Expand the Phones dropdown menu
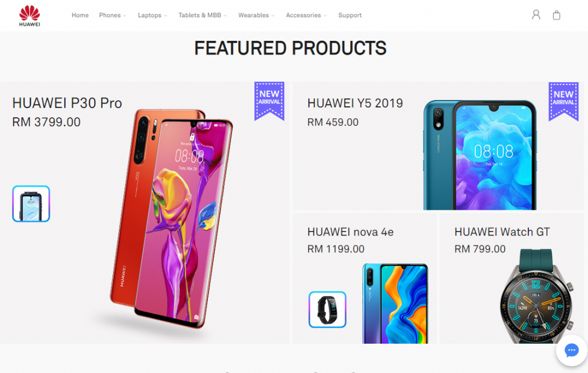This screenshot has height=373, width=588. coord(113,16)
